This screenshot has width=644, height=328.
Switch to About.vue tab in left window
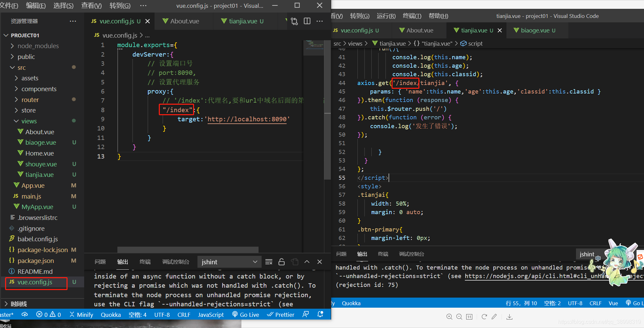pyautogui.click(x=184, y=21)
